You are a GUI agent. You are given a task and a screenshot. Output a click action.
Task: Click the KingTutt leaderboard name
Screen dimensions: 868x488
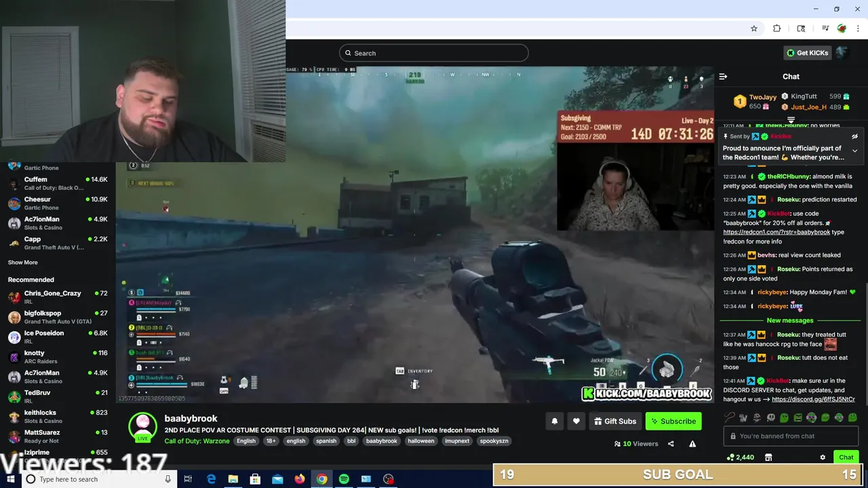(804, 96)
